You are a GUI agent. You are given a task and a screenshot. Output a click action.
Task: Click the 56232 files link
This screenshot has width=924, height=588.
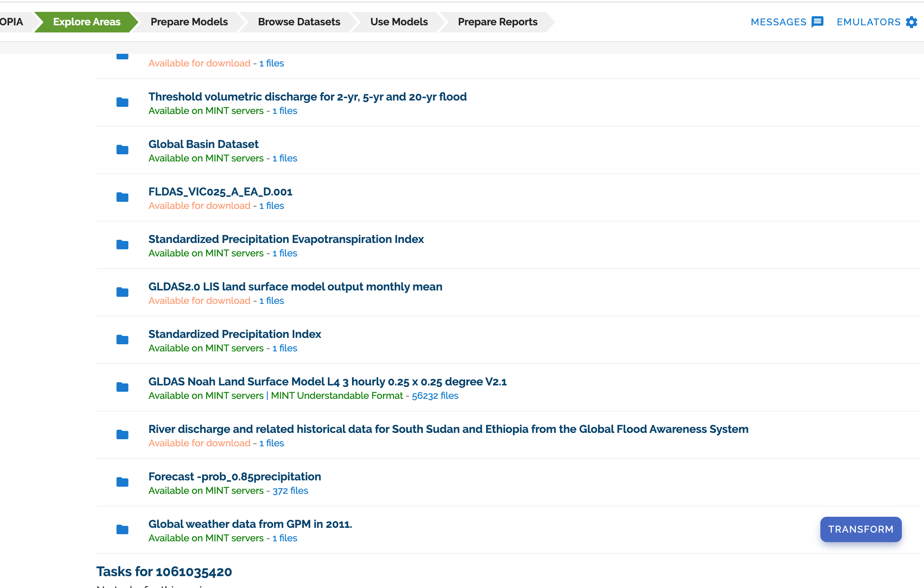coord(435,396)
